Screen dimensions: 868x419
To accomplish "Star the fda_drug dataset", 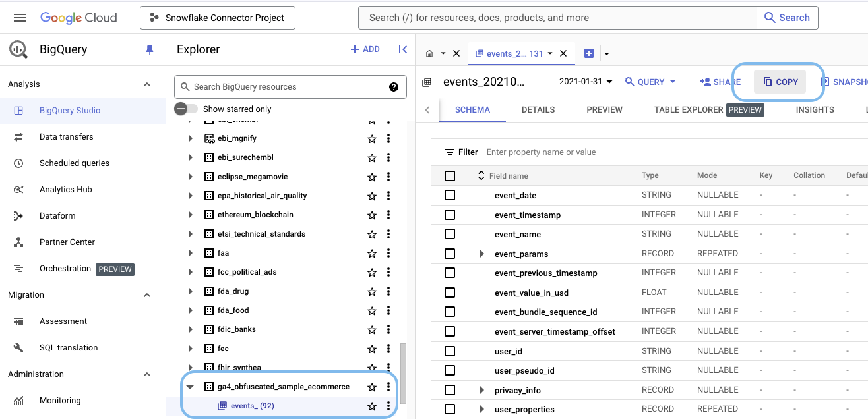I will pyautogui.click(x=372, y=291).
